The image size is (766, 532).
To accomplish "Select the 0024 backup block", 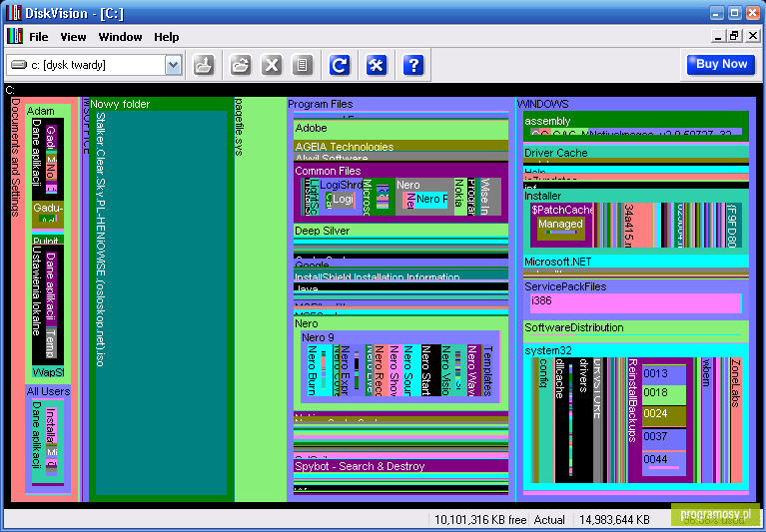I will (663, 416).
